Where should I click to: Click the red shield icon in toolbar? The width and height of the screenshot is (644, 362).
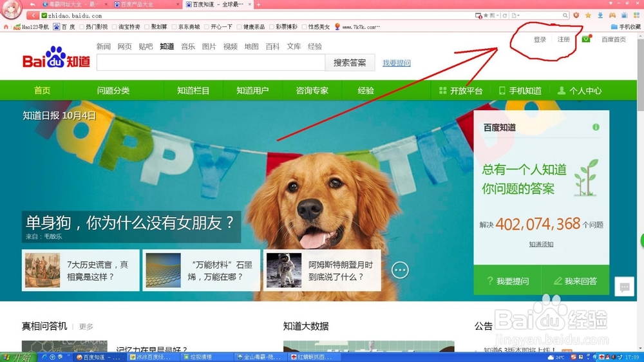coord(576,15)
